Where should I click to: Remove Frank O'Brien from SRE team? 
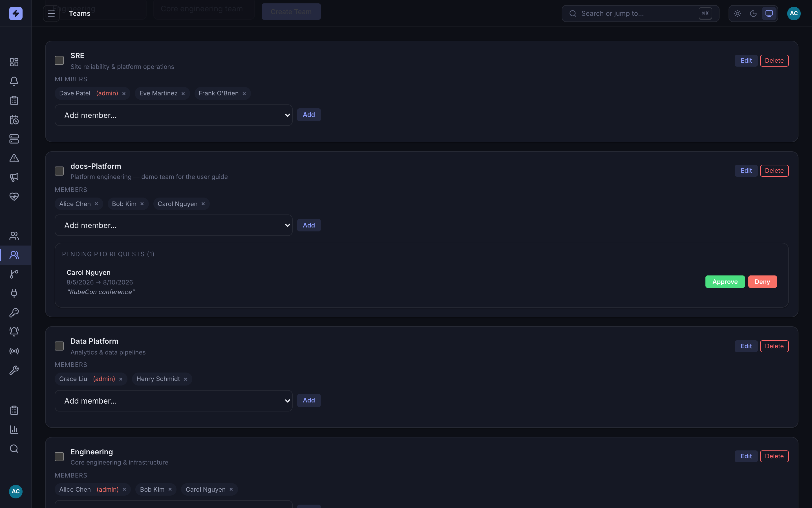coord(244,94)
